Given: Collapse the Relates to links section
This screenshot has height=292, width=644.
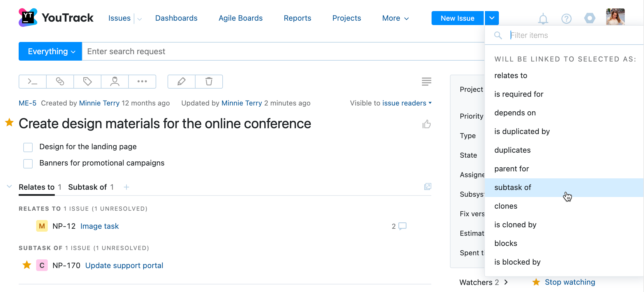Looking at the screenshot, I should coord(9,187).
